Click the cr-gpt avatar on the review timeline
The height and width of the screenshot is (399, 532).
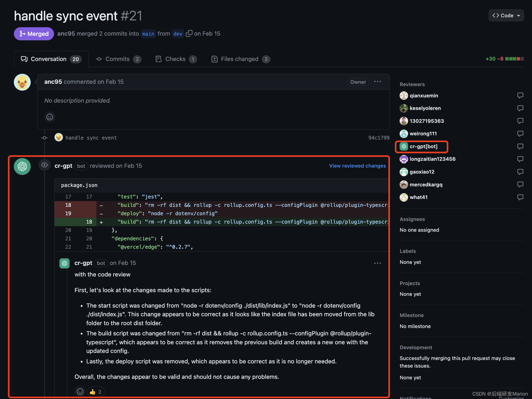click(x=22, y=167)
